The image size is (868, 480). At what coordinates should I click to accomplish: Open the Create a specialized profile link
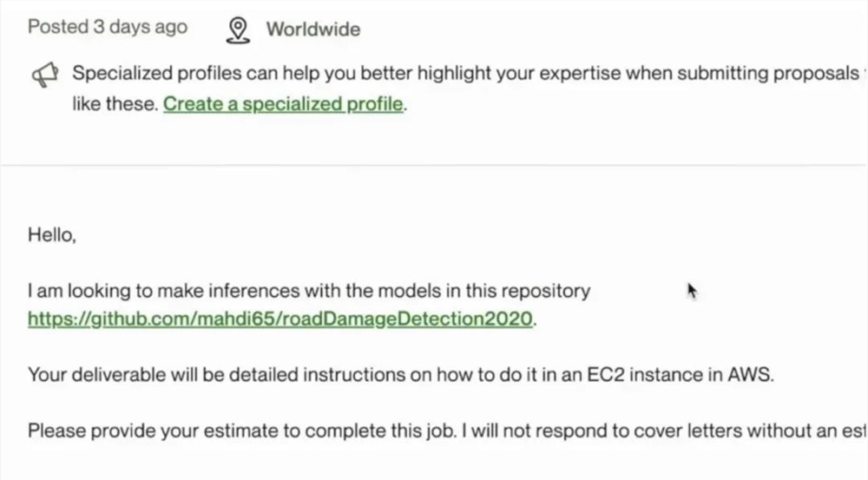(284, 105)
